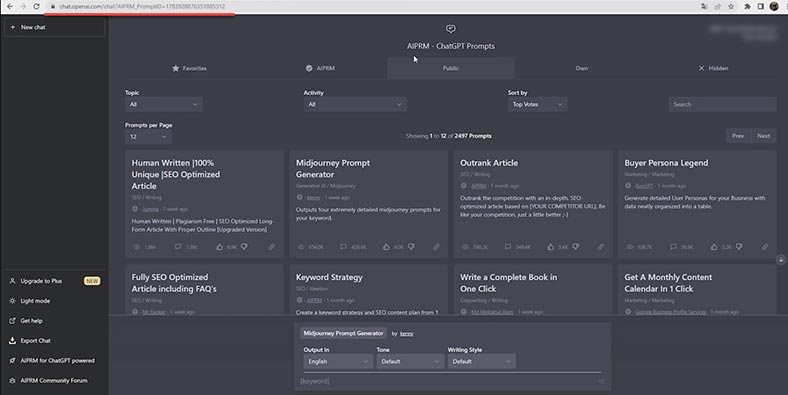Change Prompts per Page dropdown showing 12

148,137
